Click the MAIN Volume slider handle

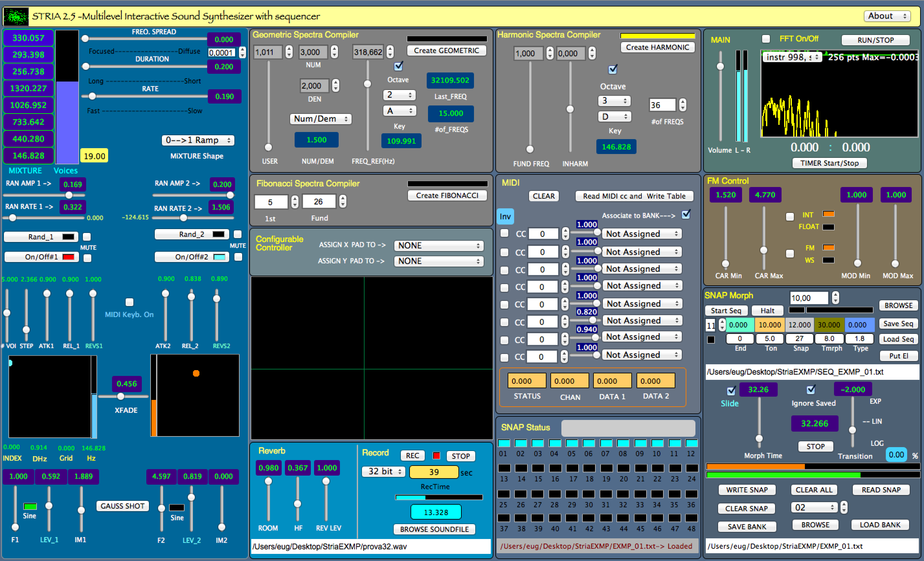tap(720, 67)
